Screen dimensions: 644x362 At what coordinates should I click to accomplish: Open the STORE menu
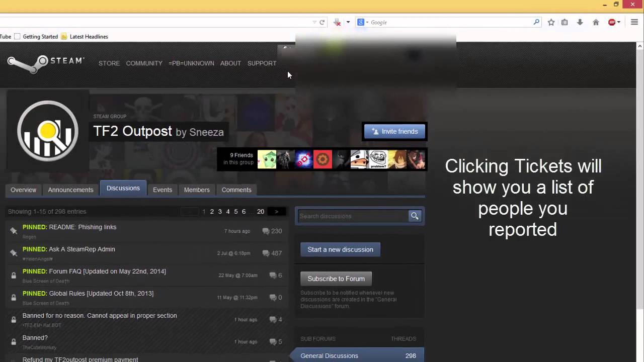point(109,63)
